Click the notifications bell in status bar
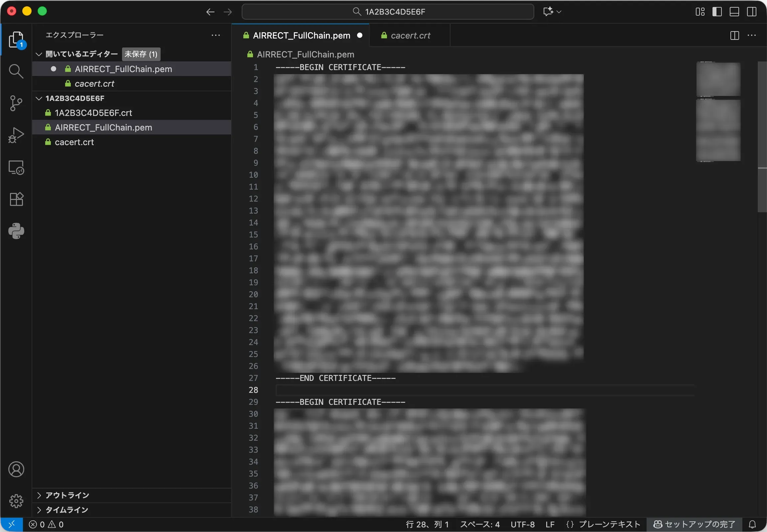The width and height of the screenshot is (767, 532). 752,524
